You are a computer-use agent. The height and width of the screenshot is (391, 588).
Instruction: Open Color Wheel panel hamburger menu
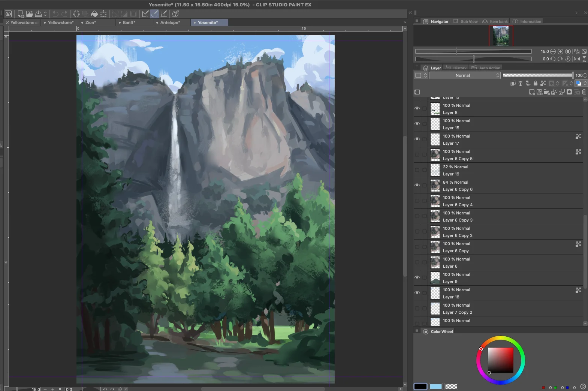417,331
